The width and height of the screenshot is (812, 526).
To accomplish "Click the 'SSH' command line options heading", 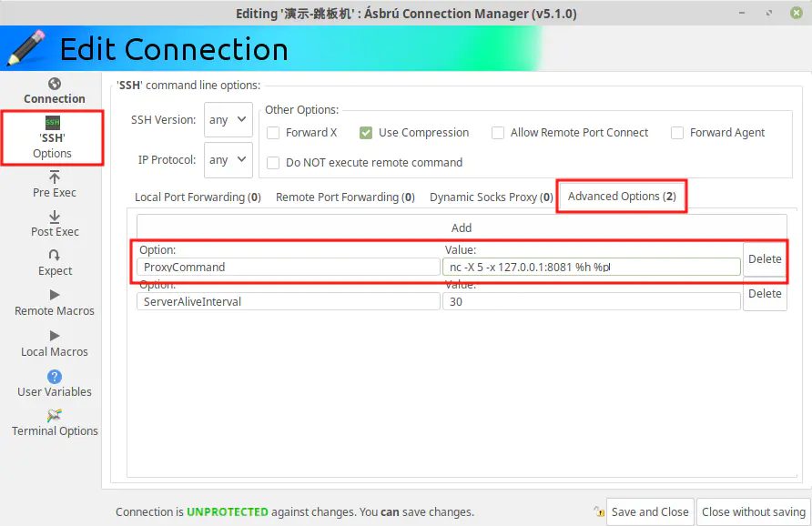I will [x=188, y=85].
